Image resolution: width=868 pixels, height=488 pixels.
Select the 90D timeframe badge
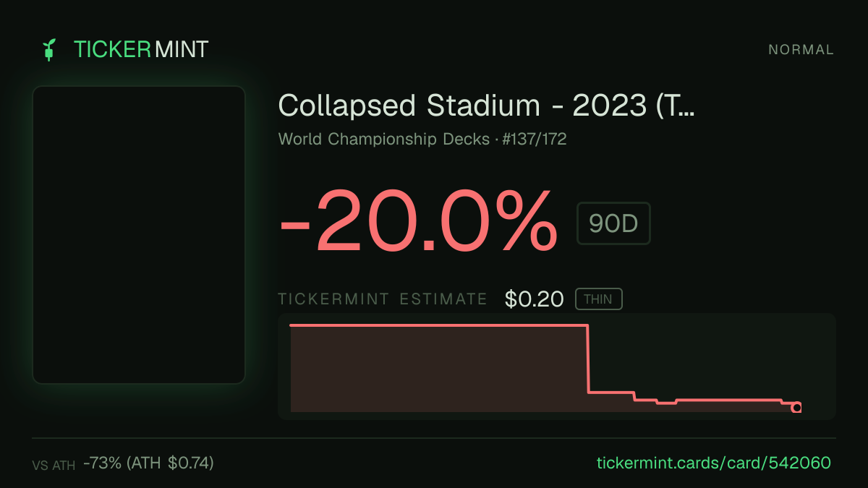click(x=613, y=224)
